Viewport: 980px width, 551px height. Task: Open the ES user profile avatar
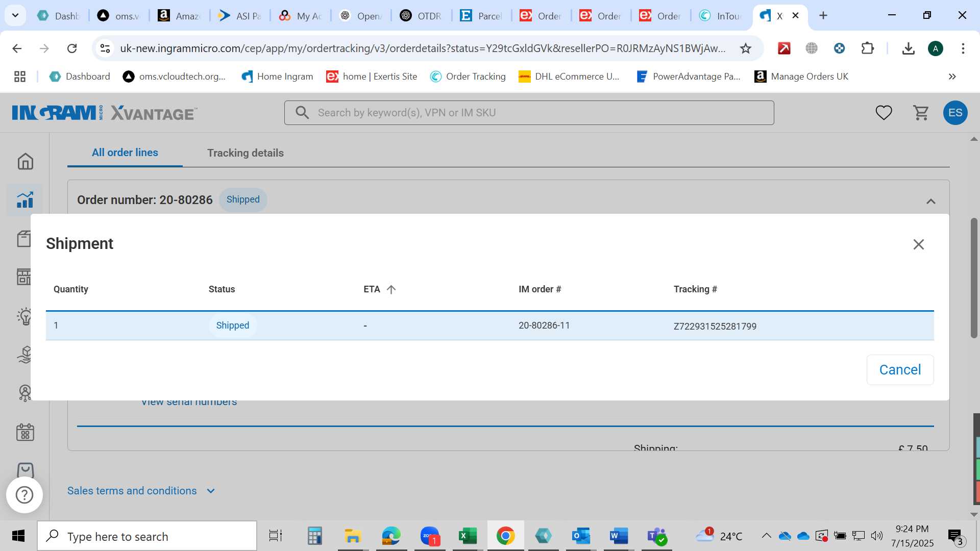(x=955, y=113)
